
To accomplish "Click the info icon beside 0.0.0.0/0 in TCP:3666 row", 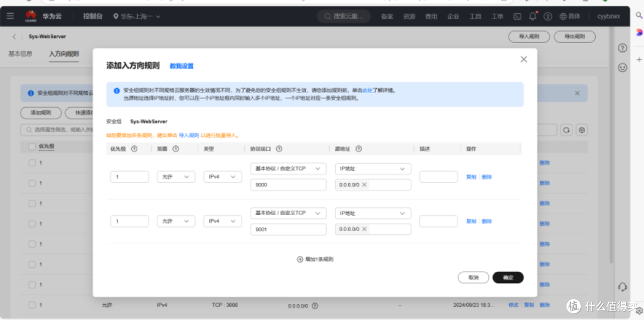I will [x=315, y=306].
